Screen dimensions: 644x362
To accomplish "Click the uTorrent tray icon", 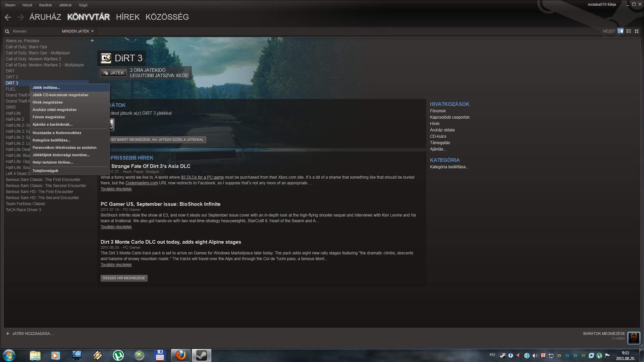I will click(x=599, y=356).
